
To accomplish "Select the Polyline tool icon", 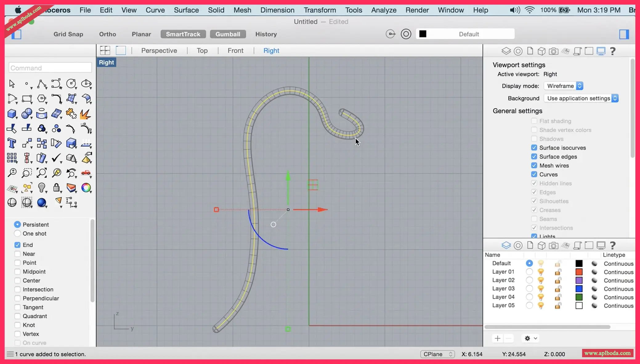I will coord(42,84).
